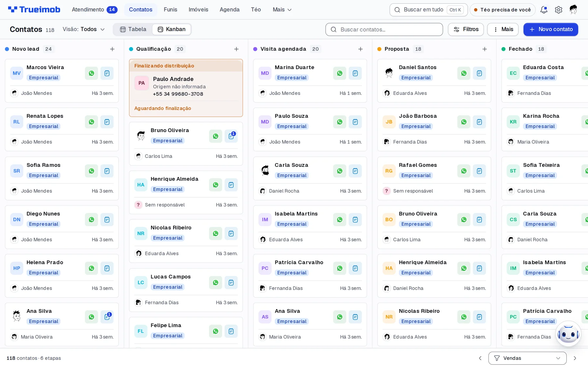Screen dimensions: 588x368
Task: Add a card to the Proposta column
Action: pyautogui.click(x=485, y=49)
